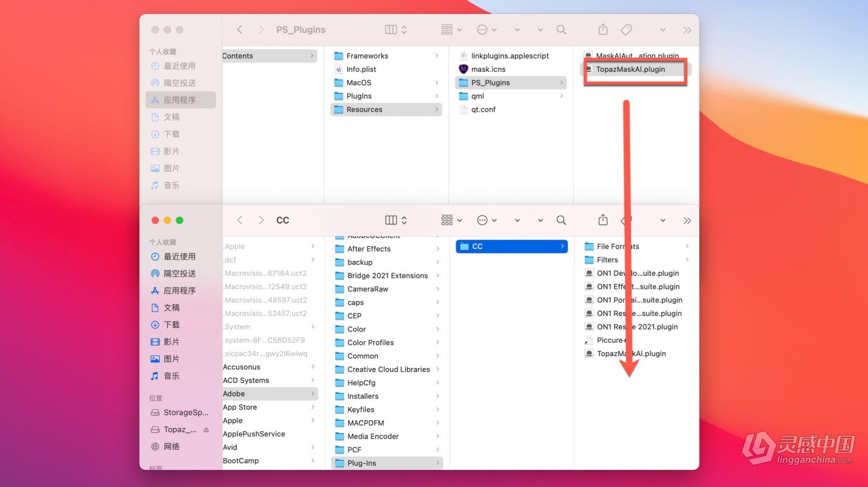Screen dimensions: 868x487
Task: Select the Adobe folder in the CC window
Action: (x=270, y=394)
